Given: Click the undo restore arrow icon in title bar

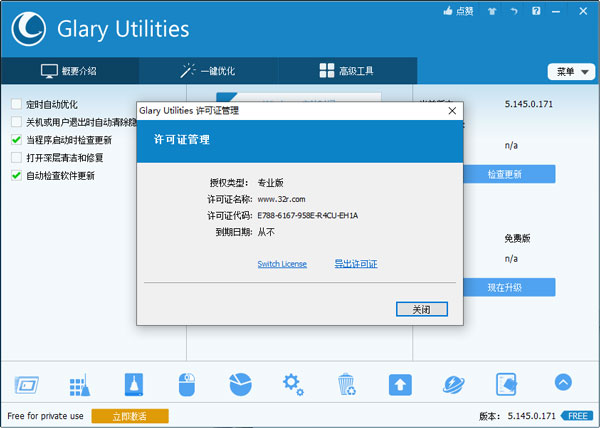Looking at the screenshot, I should [514, 11].
